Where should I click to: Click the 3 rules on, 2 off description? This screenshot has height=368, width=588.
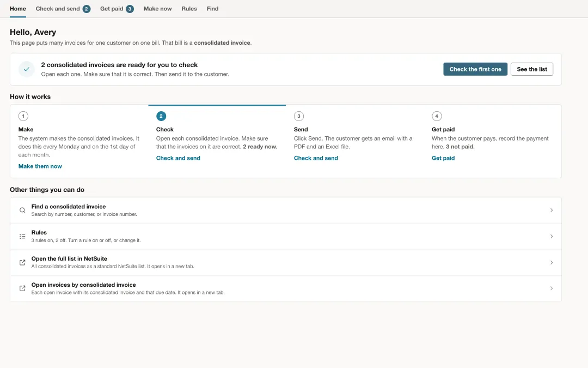coord(86,240)
